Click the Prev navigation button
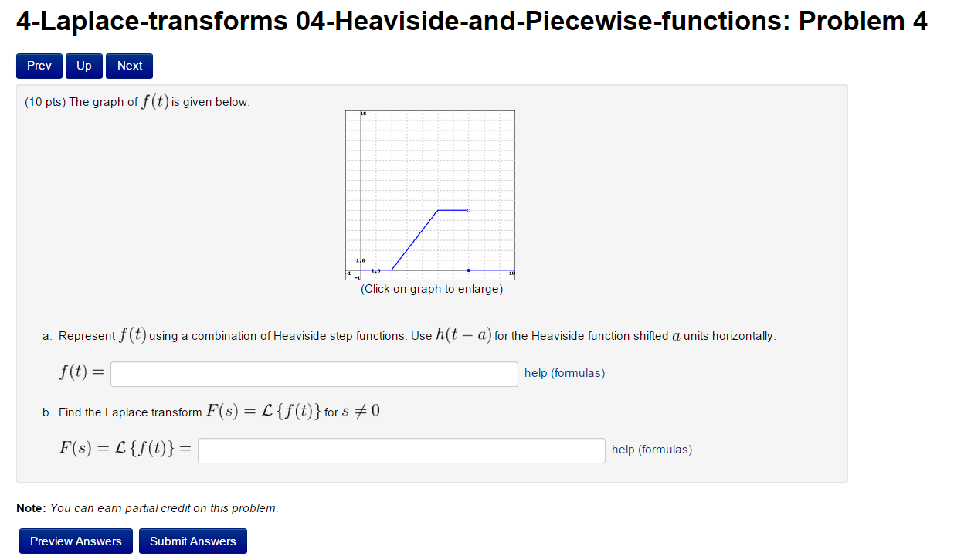Image resolution: width=964 pixels, height=560 pixels. point(39,66)
